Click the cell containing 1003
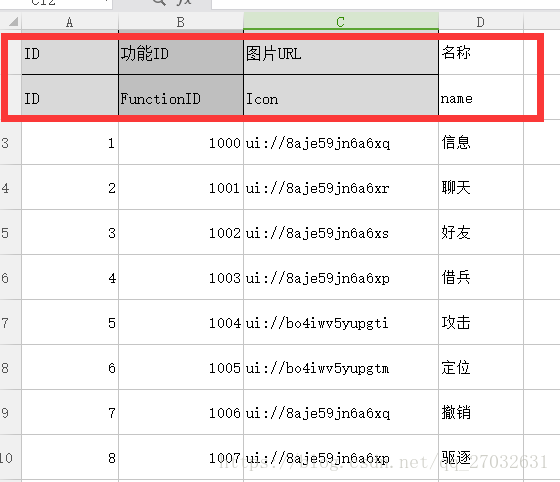This screenshot has height=482, width=560. coord(181,277)
